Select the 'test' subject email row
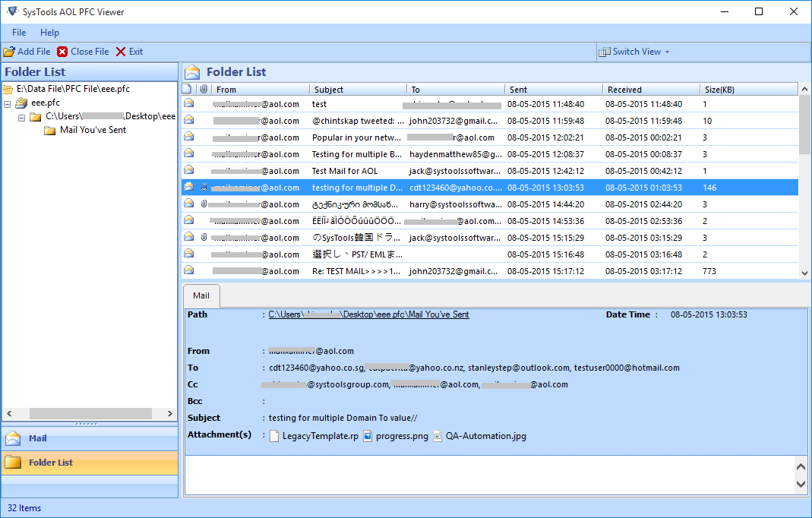This screenshot has height=518, width=812. coord(489,104)
